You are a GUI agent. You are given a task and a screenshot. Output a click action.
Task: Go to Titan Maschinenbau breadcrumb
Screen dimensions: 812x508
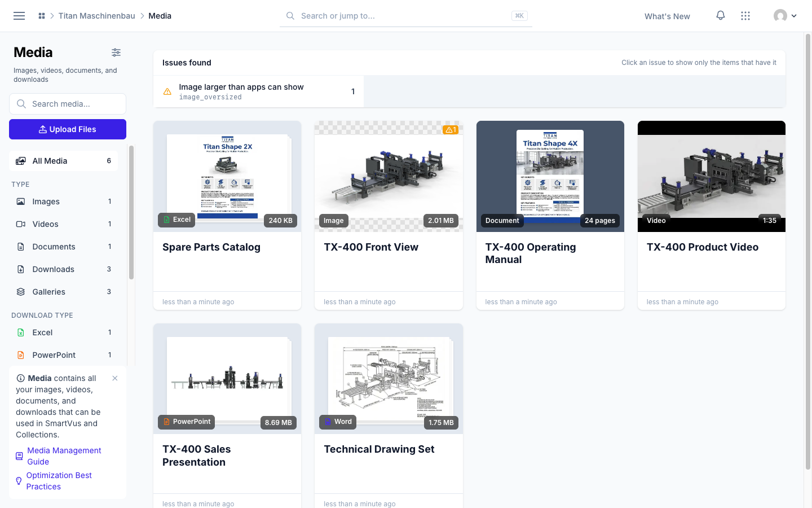click(97, 16)
